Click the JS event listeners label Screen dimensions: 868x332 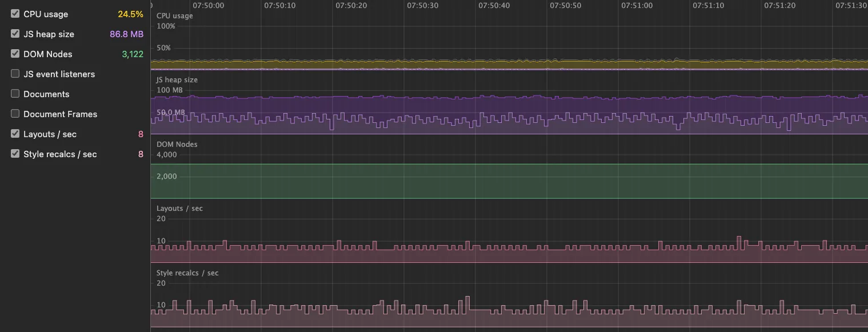pyautogui.click(x=59, y=74)
